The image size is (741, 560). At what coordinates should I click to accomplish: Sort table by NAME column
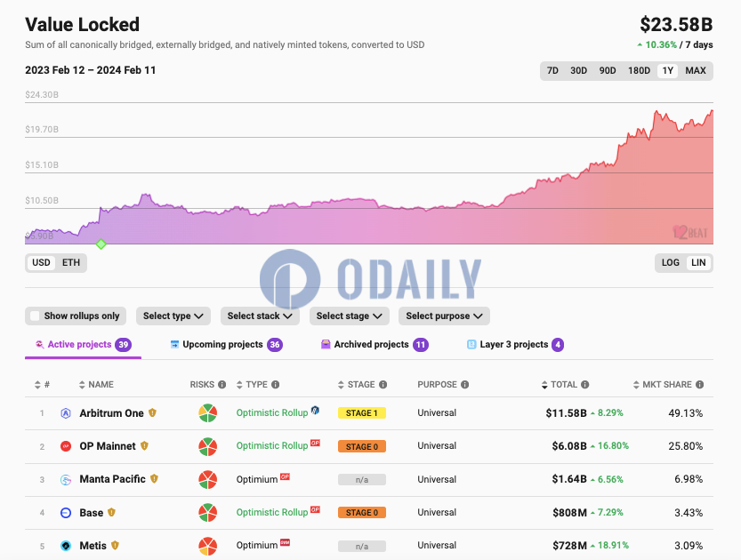point(96,384)
